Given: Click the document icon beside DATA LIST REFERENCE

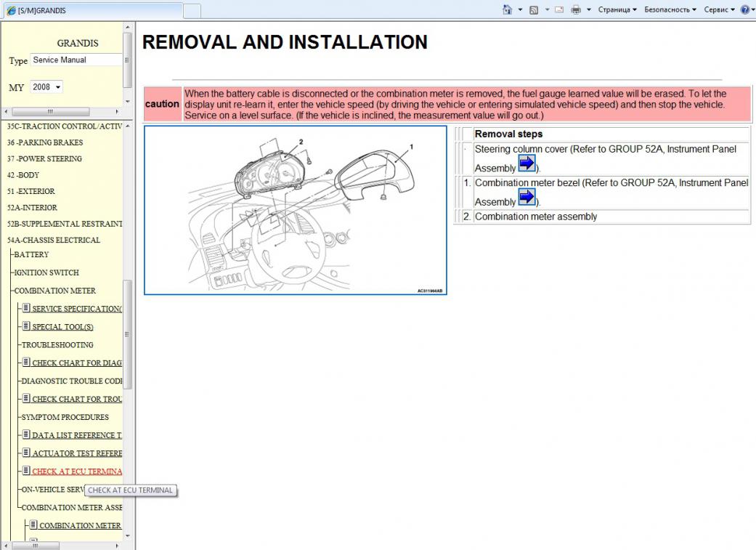Looking at the screenshot, I should (x=27, y=434).
